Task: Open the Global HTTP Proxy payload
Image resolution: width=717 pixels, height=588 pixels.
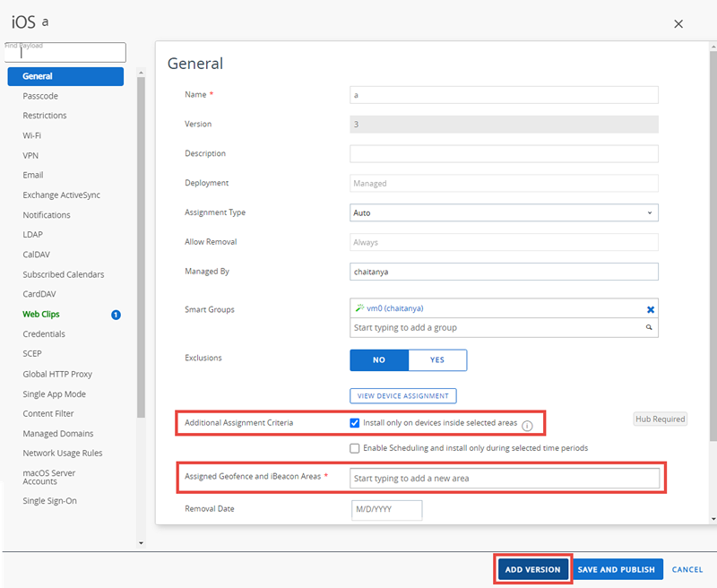Action: (57, 374)
